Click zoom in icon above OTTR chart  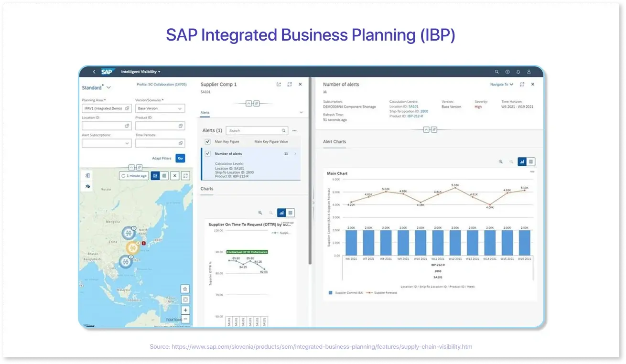pyautogui.click(x=260, y=213)
